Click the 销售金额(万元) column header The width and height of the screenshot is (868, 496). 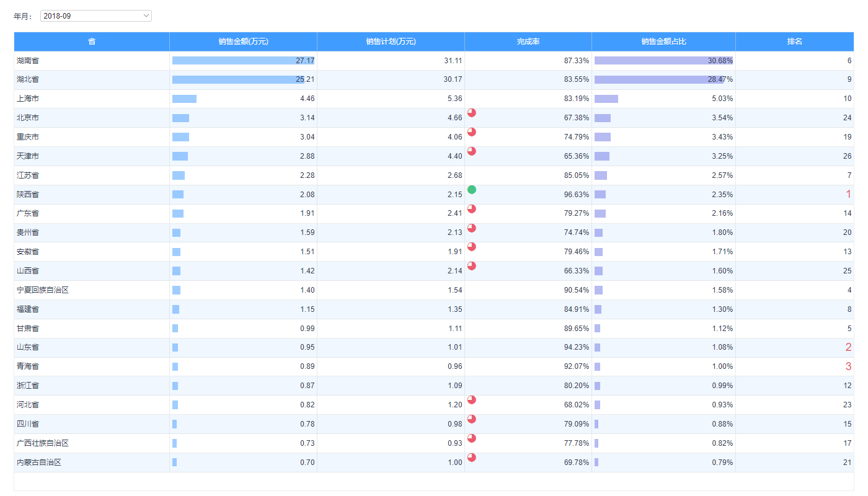243,42
